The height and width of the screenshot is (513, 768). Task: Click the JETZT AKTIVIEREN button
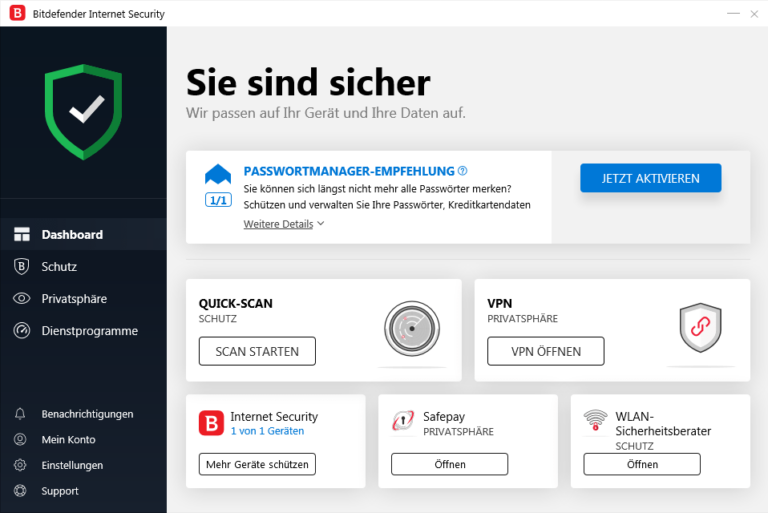650,178
